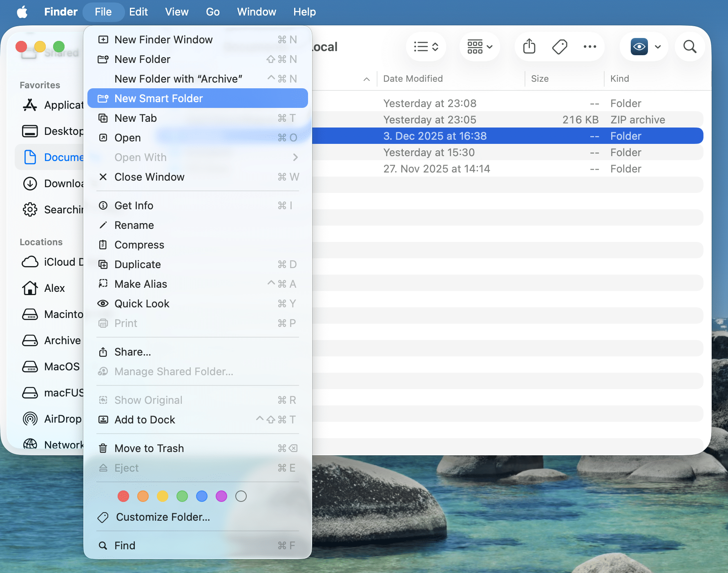Screen dimensions: 728x573
Task: Open Desktop in the sidebar
Action: point(52,131)
